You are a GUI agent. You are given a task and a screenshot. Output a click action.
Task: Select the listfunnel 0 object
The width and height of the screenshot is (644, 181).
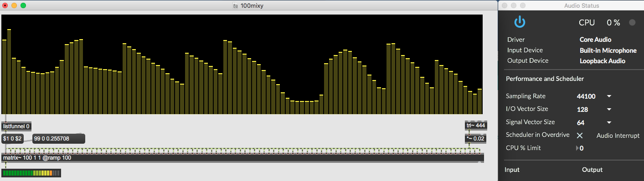tap(16, 126)
